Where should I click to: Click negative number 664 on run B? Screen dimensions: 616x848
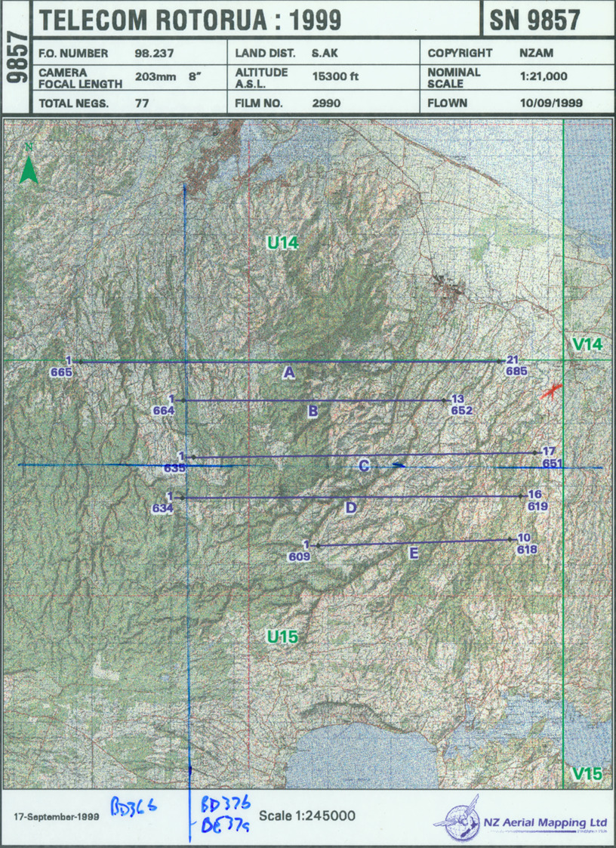163,411
